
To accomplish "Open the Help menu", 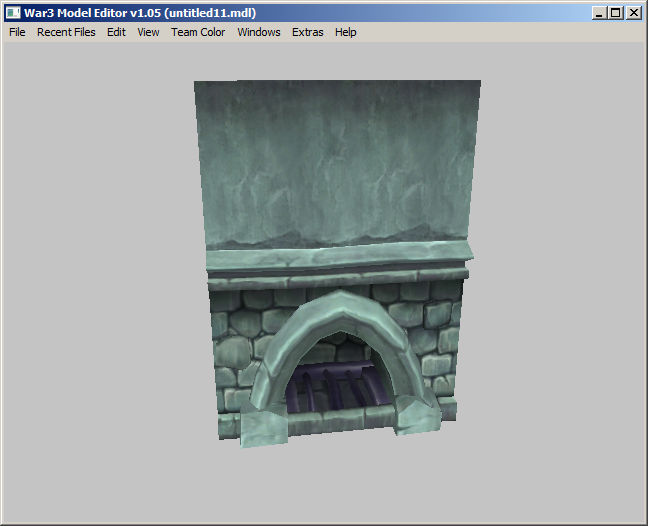I will pos(345,32).
